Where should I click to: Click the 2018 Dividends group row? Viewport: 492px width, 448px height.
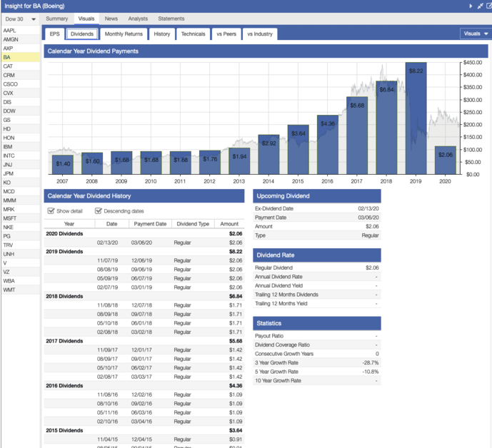[144, 296]
